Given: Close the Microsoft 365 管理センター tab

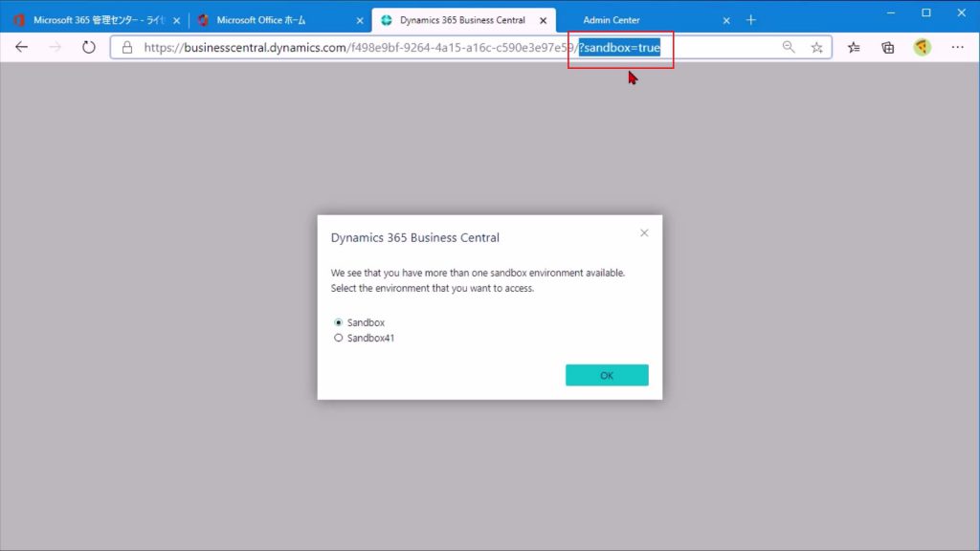Looking at the screenshot, I should pyautogui.click(x=177, y=21).
